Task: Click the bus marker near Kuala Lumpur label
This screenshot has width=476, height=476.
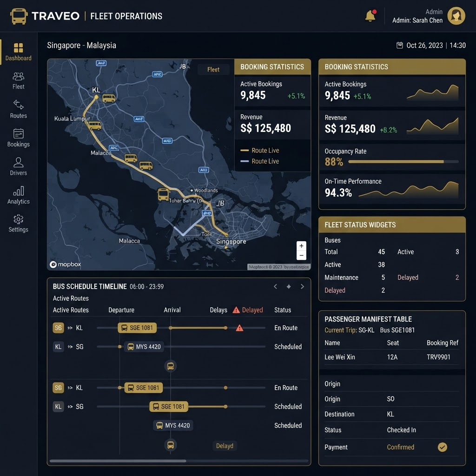Action: (95, 126)
